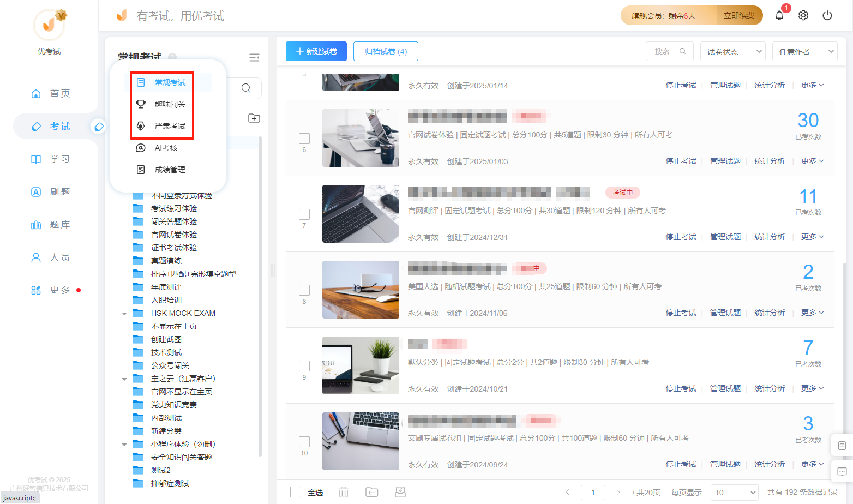This screenshot has height=504, width=853.
Task: Open the 任意作者 dropdown
Action: [x=805, y=51]
